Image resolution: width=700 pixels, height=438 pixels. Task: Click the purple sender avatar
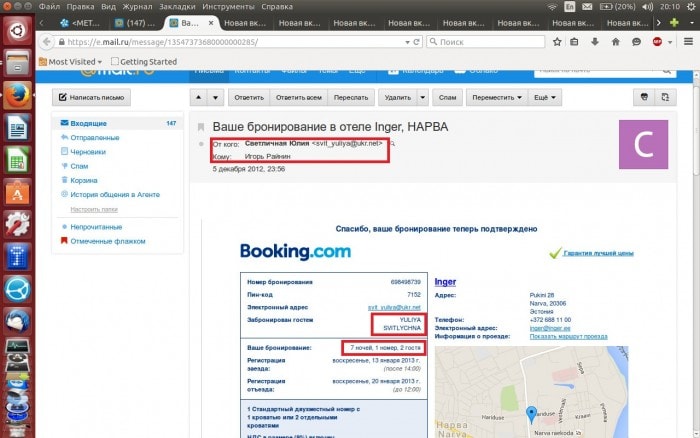(644, 143)
